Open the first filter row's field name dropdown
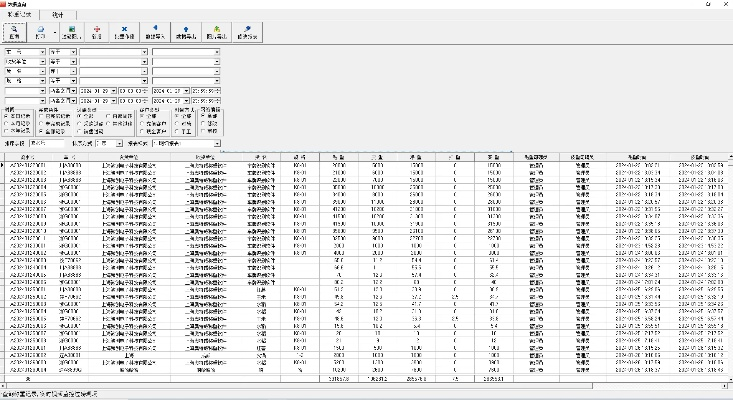The image size is (733, 400). point(42,51)
